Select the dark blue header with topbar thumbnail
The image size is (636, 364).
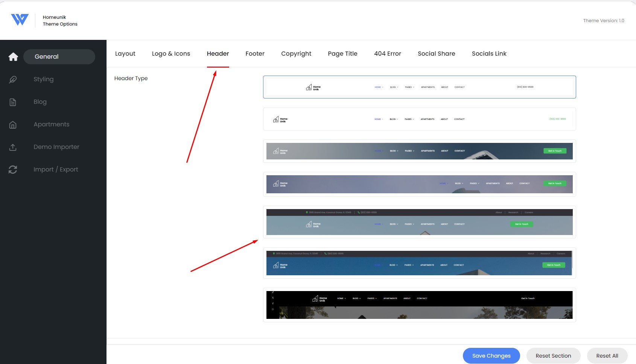click(x=419, y=263)
